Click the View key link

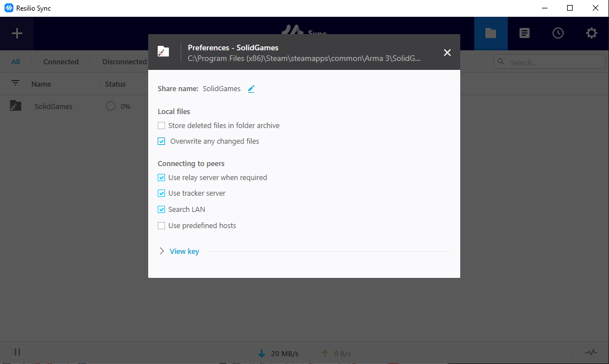point(185,252)
